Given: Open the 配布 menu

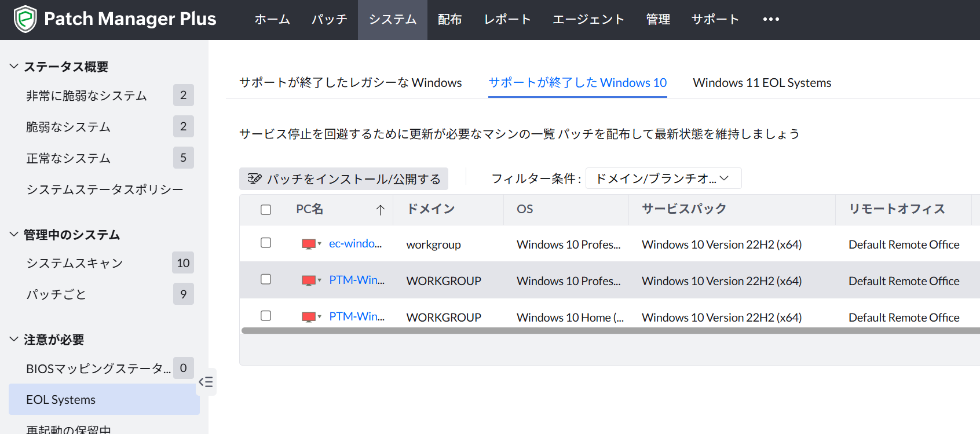Looking at the screenshot, I should click(x=450, y=20).
